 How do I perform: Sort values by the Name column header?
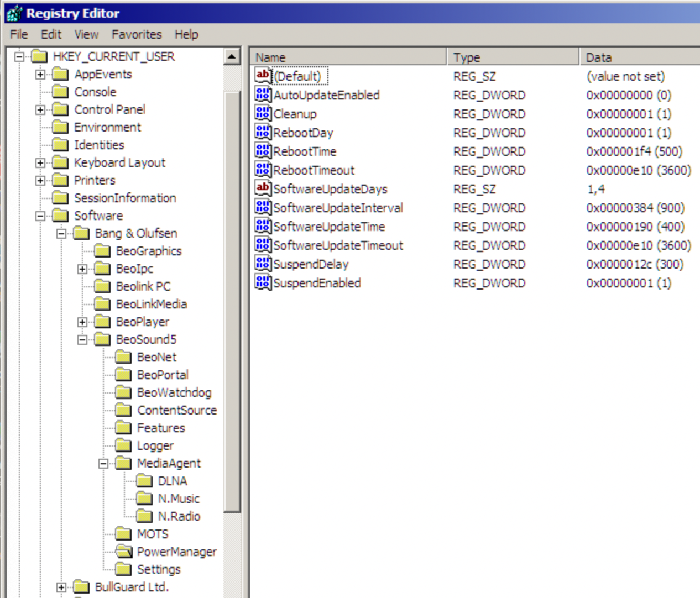coord(348,57)
